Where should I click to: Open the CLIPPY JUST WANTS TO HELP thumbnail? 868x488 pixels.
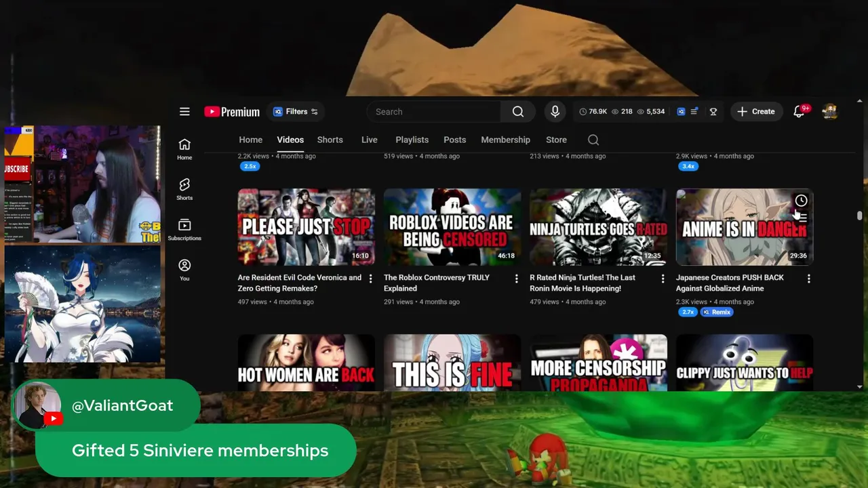pos(745,363)
